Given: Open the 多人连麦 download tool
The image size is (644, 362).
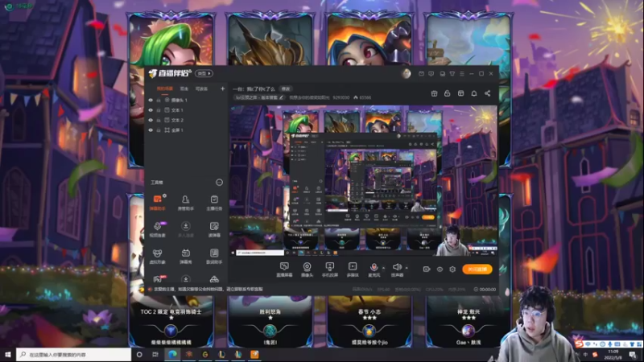Looking at the screenshot, I should (x=186, y=229).
